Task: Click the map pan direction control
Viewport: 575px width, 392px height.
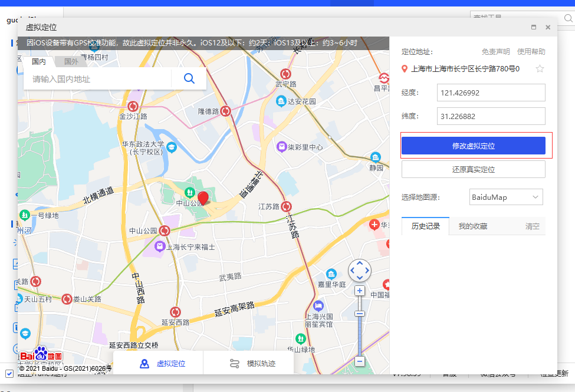Action: tap(360, 271)
